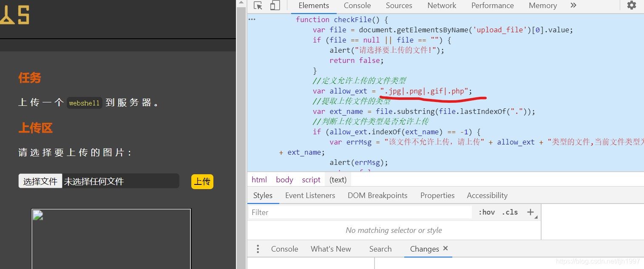Click the 请选择要上传的图片 label

(x=75, y=153)
